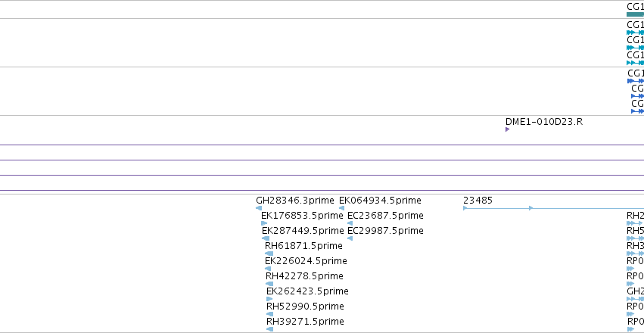Select the RH42278.5prime feature glyph
The width and height of the screenshot is (644, 333).
click(x=269, y=284)
